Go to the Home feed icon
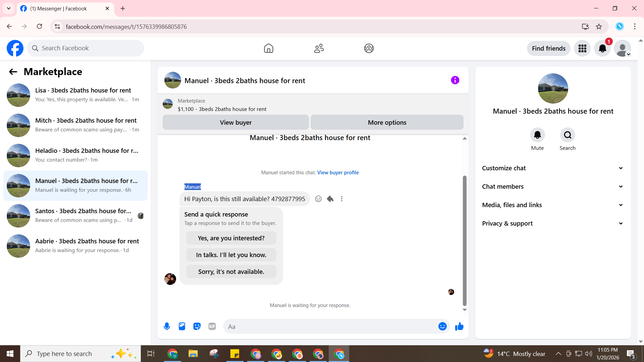The height and width of the screenshot is (362, 644). click(269, 48)
